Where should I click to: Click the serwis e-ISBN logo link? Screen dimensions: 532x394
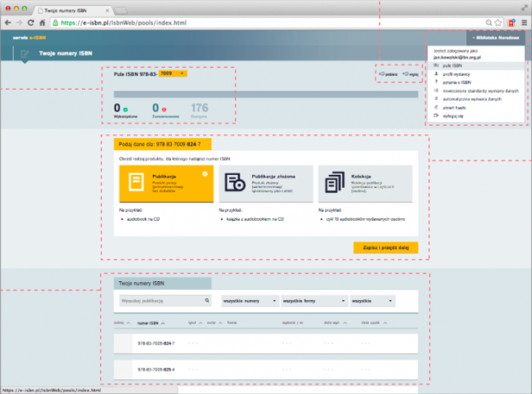[29, 38]
